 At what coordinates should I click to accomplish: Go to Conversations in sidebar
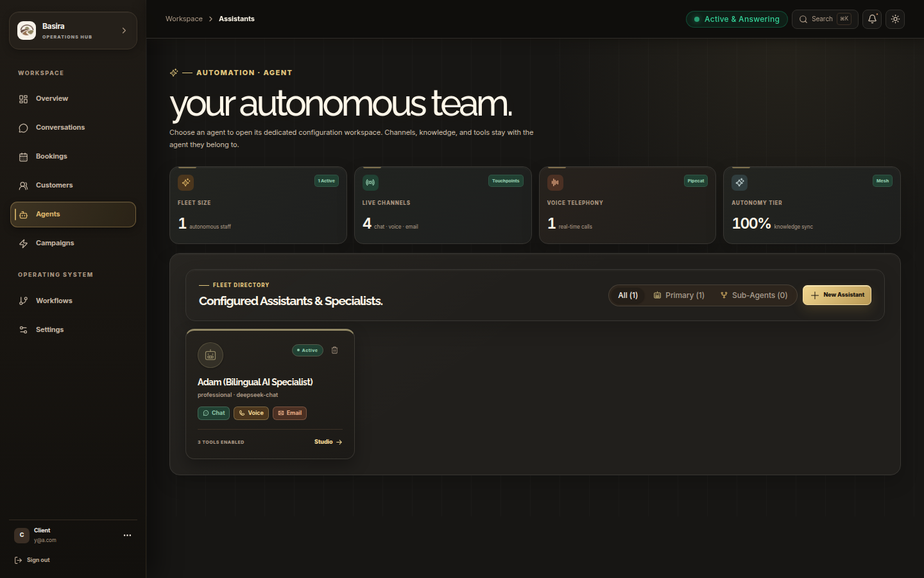coord(73,128)
